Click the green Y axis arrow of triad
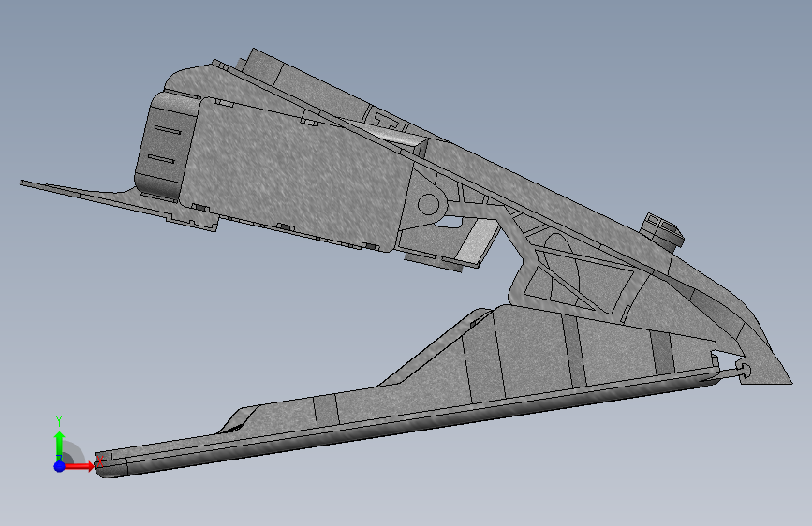Screen dimensions: 812x526 [60, 446]
